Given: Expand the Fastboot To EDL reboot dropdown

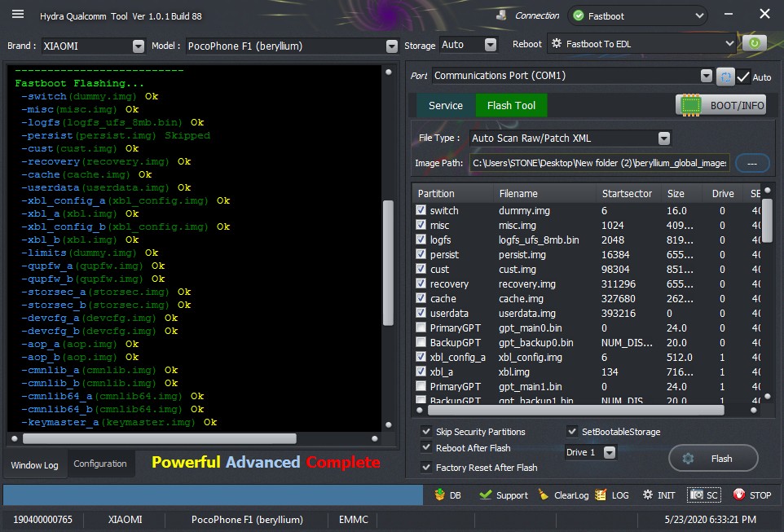Looking at the screenshot, I should tap(729, 43).
